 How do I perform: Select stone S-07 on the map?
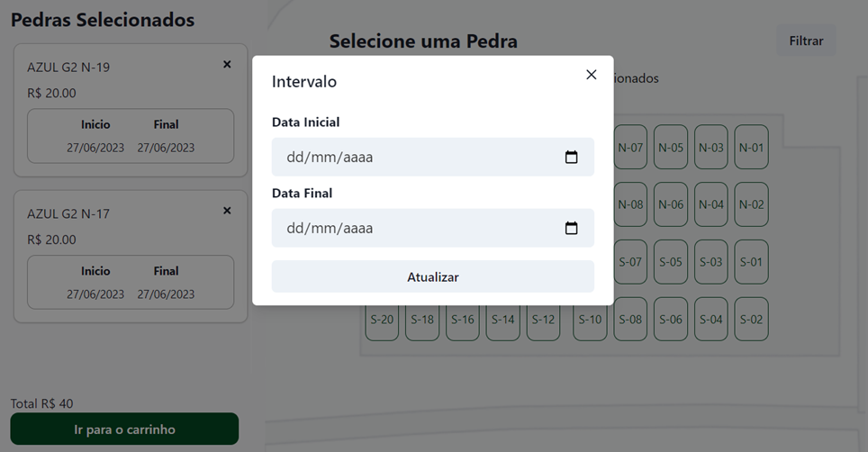[630, 262]
